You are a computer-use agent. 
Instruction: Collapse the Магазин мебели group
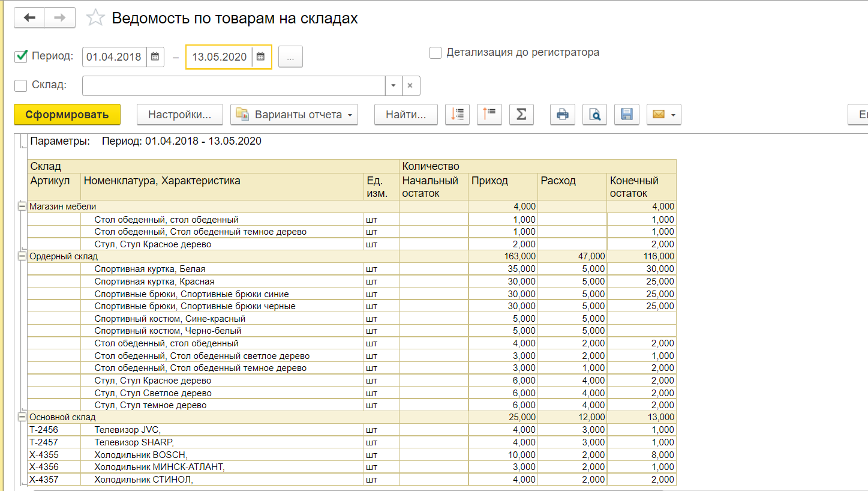click(22, 206)
